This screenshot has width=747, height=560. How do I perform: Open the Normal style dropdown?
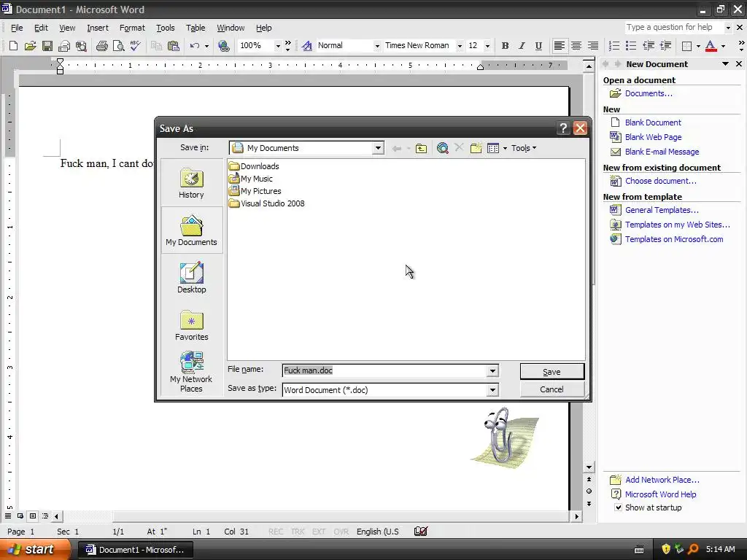(377, 46)
